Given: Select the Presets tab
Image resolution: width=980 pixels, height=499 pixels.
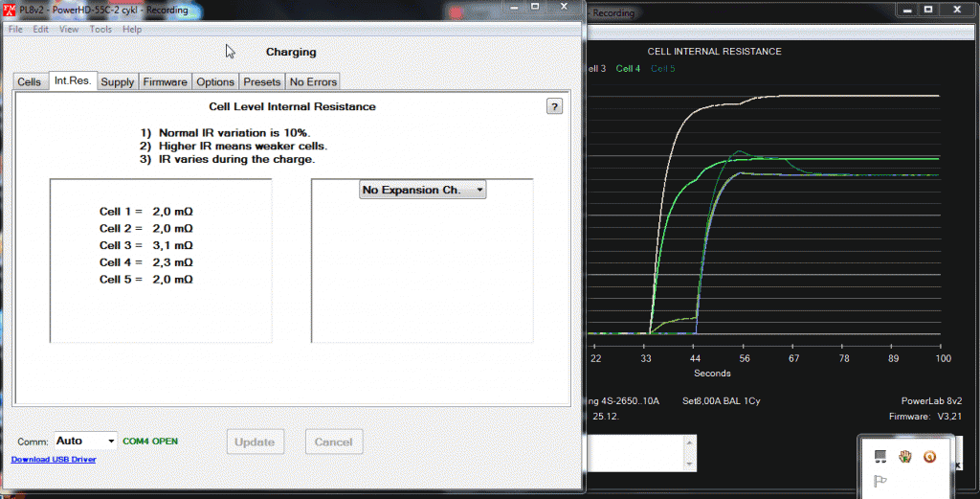Looking at the screenshot, I should [261, 82].
